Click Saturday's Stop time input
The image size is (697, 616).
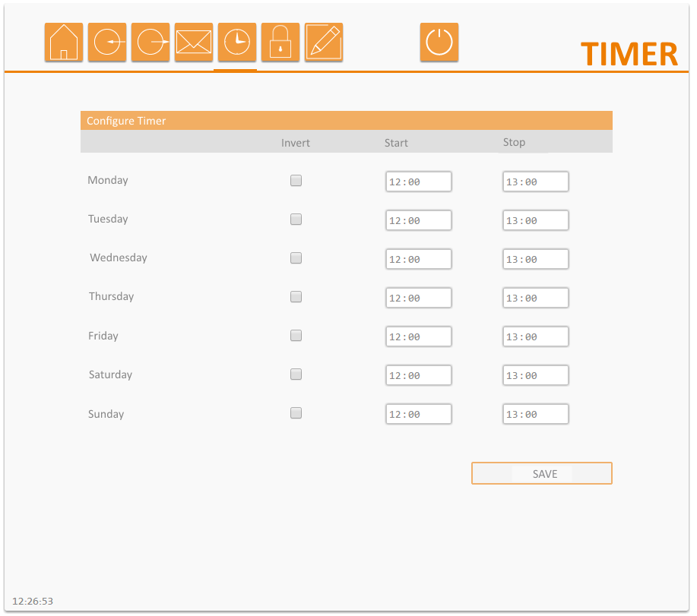click(x=535, y=375)
